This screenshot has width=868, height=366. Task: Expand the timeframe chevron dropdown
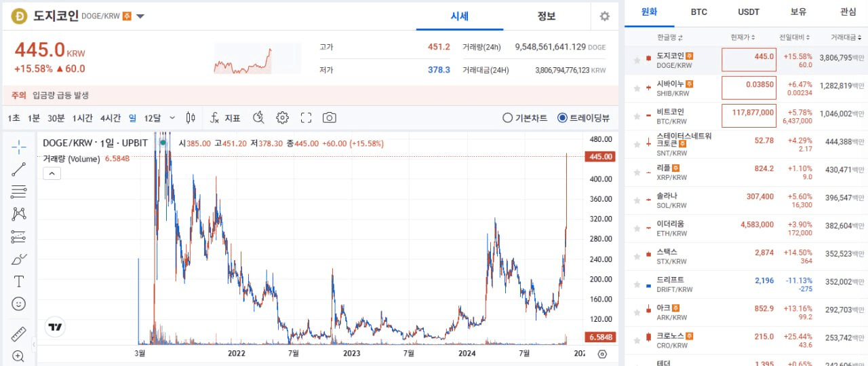(x=172, y=117)
